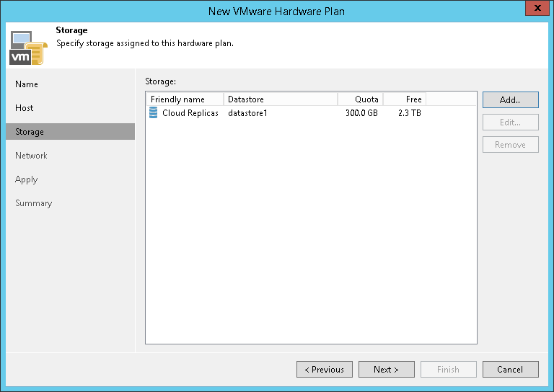Select the Cloud Replicas storage row
Image resolution: width=554 pixels, height=392 pixels.
pos(190,113)
